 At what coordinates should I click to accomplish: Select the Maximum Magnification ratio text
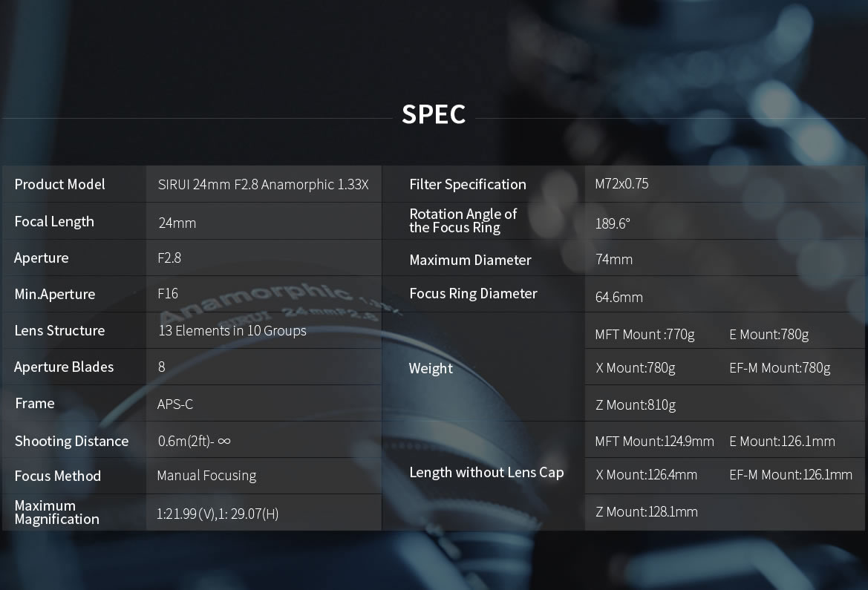218,514
